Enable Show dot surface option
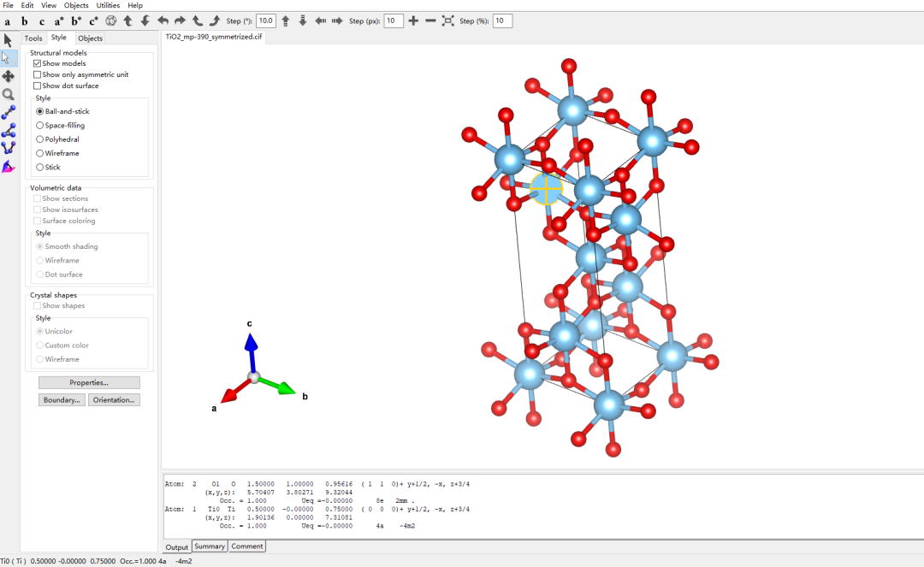The width and height of the screenshot is (924, 567). 37,86
